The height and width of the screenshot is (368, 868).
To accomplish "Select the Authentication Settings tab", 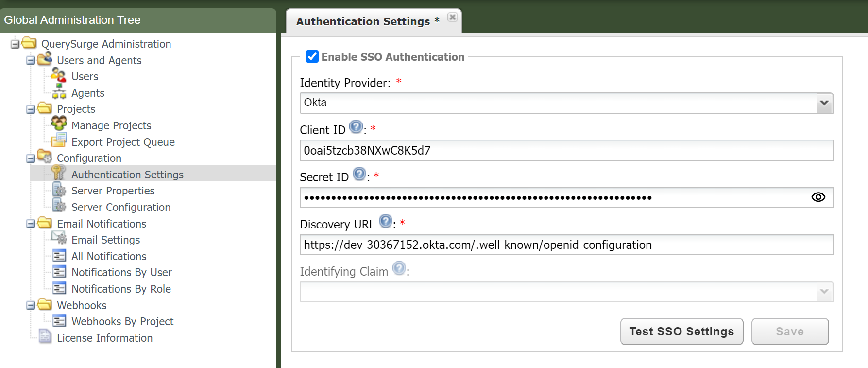I will coord(368,21).
